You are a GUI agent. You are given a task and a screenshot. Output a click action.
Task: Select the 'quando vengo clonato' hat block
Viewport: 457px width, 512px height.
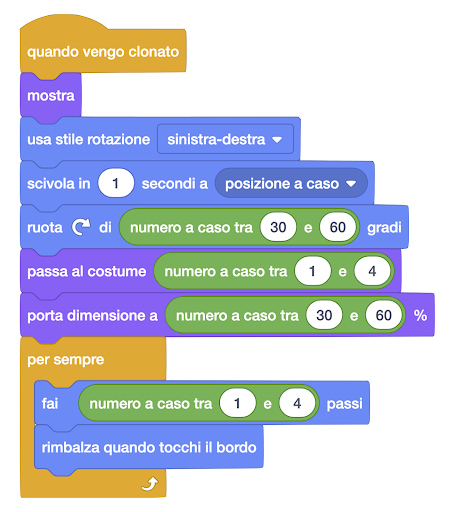[103, 52]
